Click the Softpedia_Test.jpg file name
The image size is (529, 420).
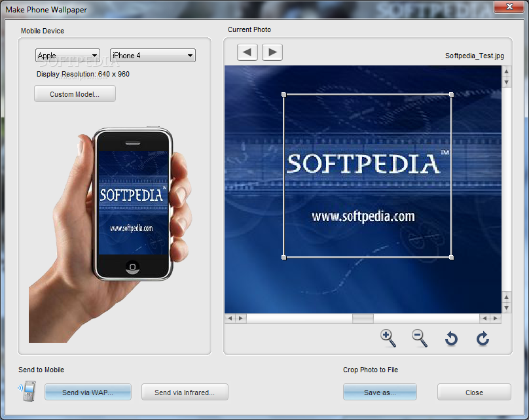[475, 56]
